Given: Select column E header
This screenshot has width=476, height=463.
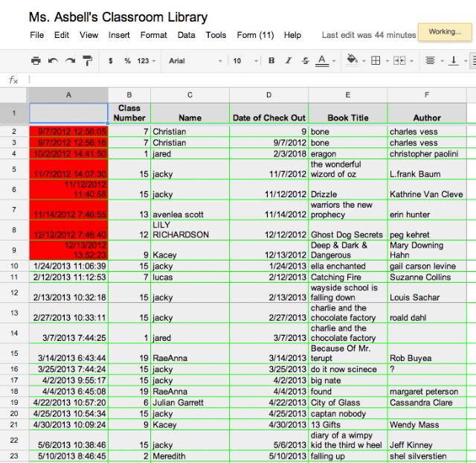Looking at the screenshot, I should 348,95.
